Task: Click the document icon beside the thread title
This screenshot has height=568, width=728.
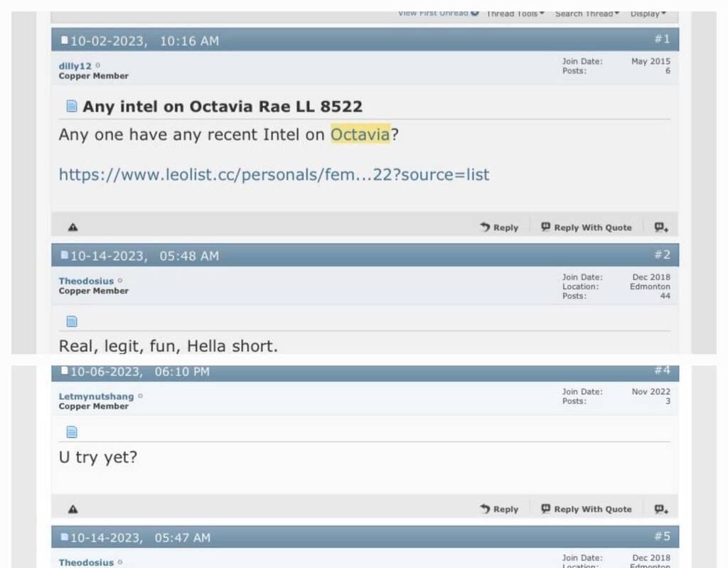Action: click(71, 107)
